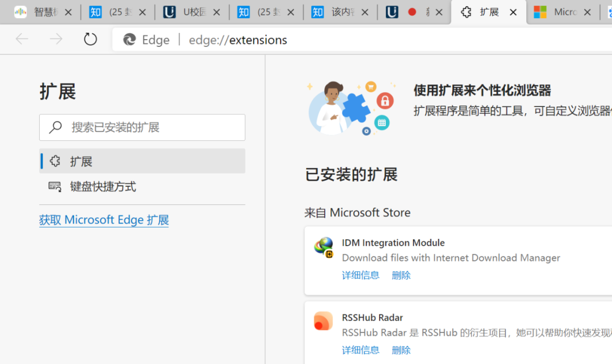Click the 使用扩展来个性化浏览器 illustration
This screenshot has width=612, height=364.
tap(351, 108)
